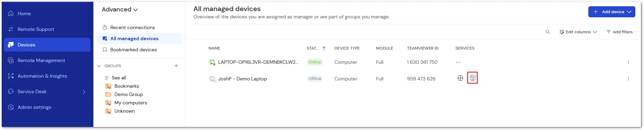
Task: Click TeamViewer ID 959 473 626
Action: (421, 79)
